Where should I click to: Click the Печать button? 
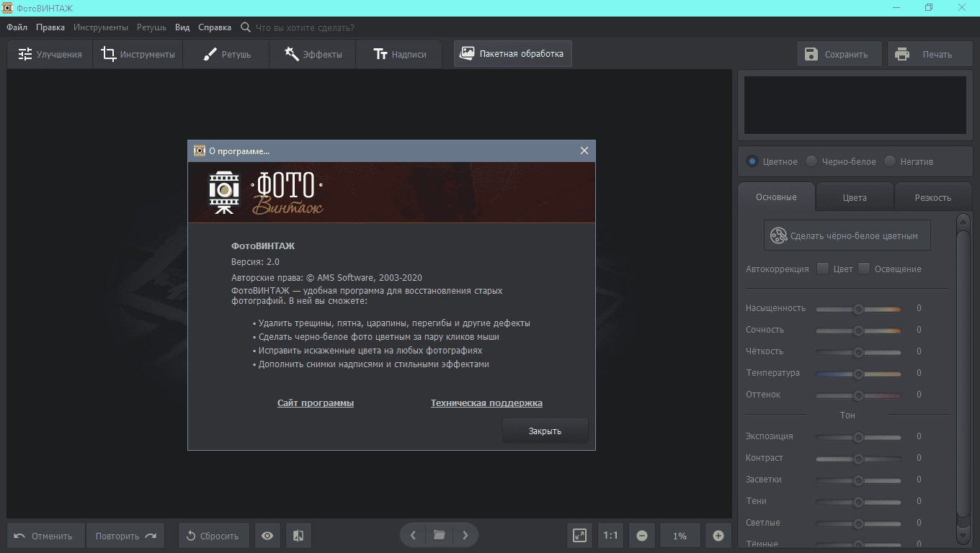pos(930,54)
